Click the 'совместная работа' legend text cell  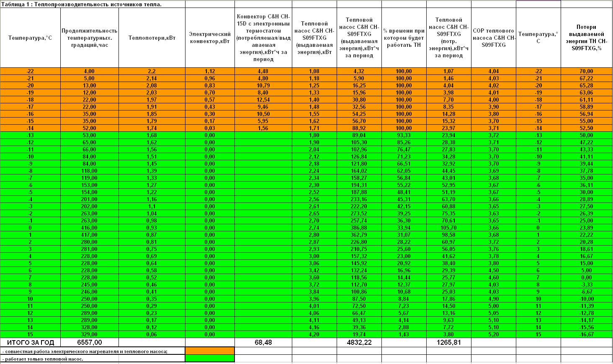[93, 351]
